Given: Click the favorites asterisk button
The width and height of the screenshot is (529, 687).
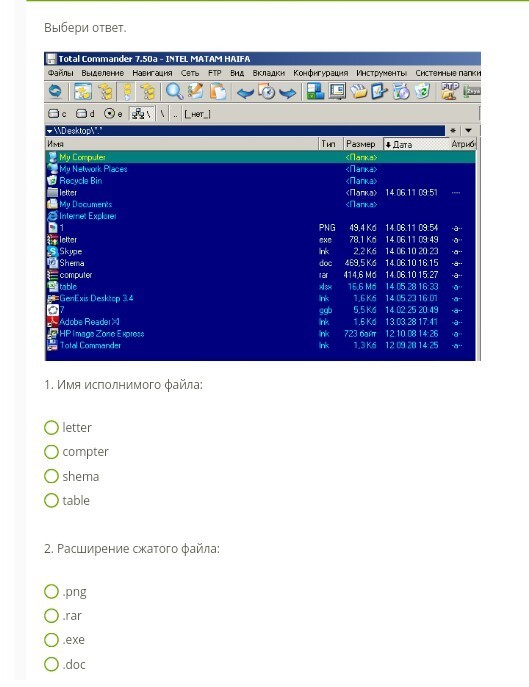Looking at the screenshot, I should (453, 131).
